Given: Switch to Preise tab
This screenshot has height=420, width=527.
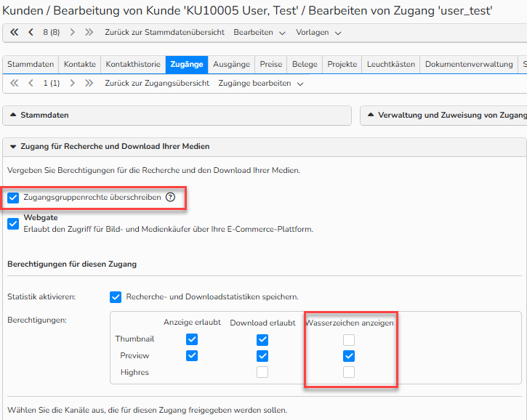Looking at the screenshot, I should point(271,64).
